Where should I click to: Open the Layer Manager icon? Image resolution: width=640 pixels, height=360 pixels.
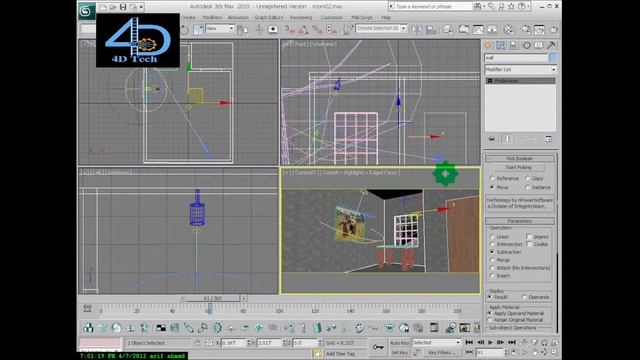(448, 29)
